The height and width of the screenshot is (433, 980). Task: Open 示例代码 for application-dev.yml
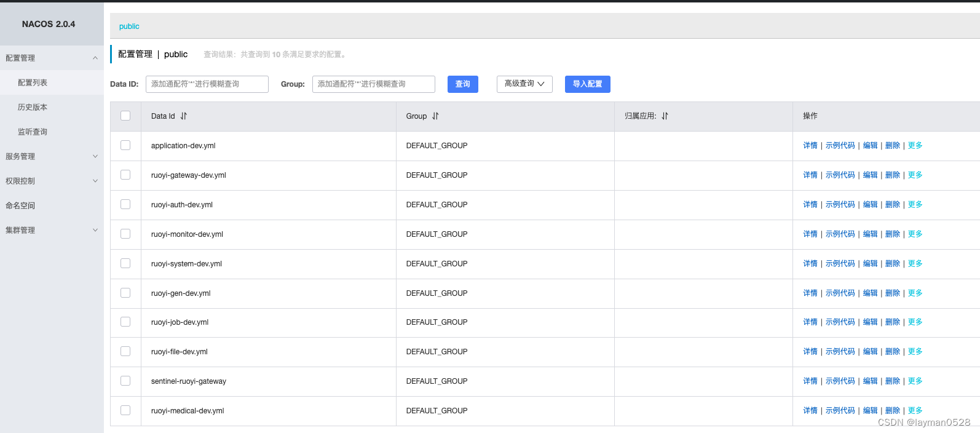tap(840, 146)
